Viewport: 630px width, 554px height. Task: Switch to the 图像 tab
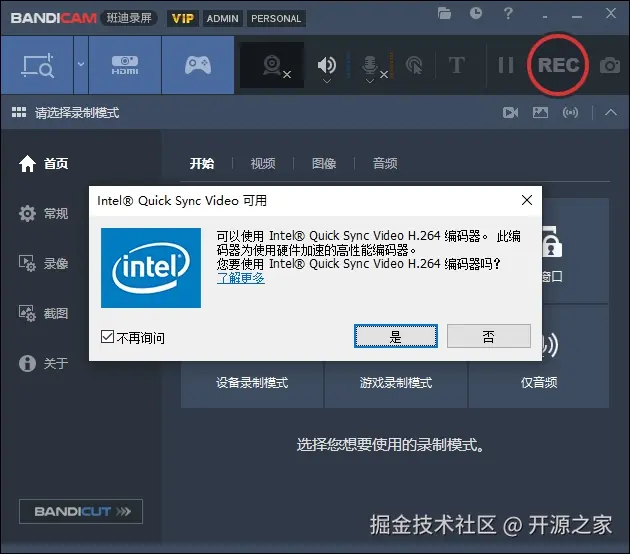[324, 164]
